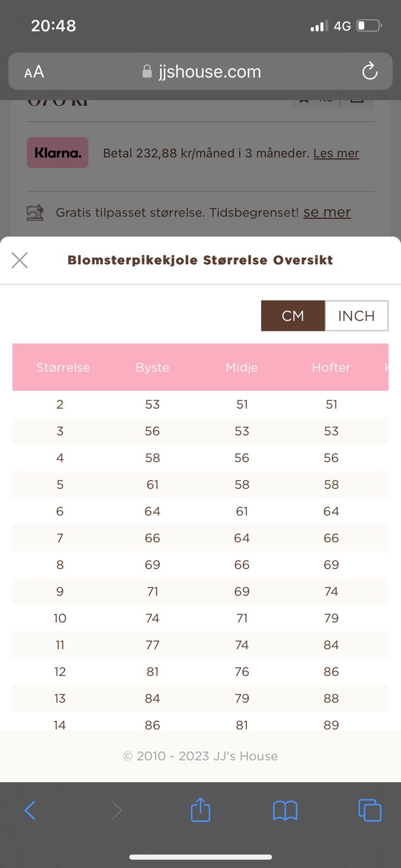Show open tabs with the tabs icon

click(370, 810)
